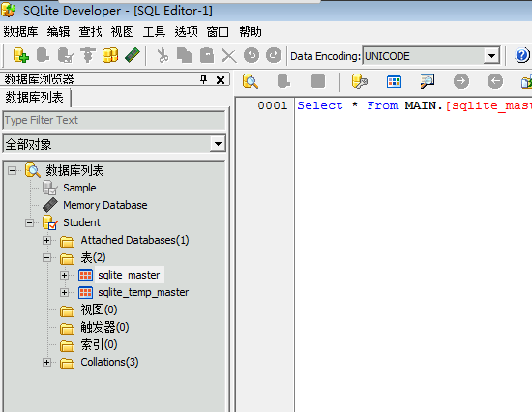The image size is (532, 412).
Task: Expand the Attached Databases(1) folder
Action: coord(46,240)
